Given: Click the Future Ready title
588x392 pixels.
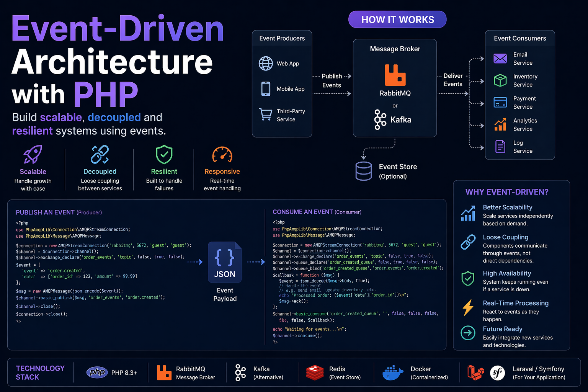Looking at the screenshot, I should 503,329.
